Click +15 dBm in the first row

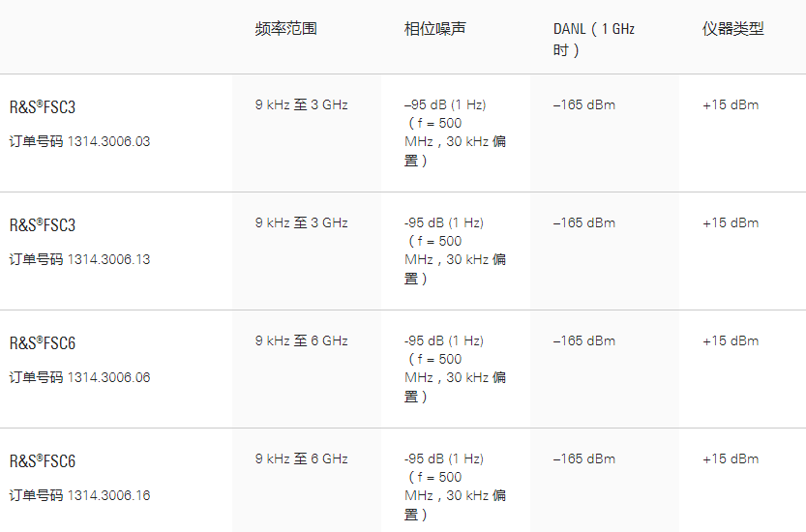(x=731, y=104)
